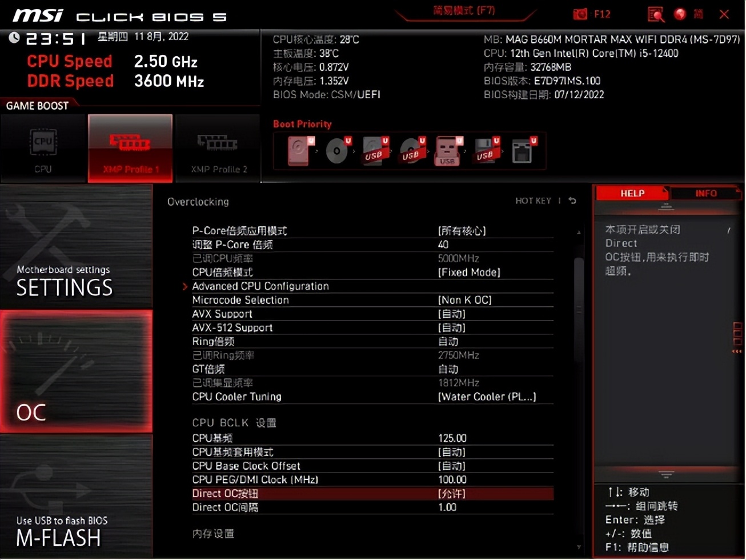Switch to the HELP tab

tap(632, 193)
